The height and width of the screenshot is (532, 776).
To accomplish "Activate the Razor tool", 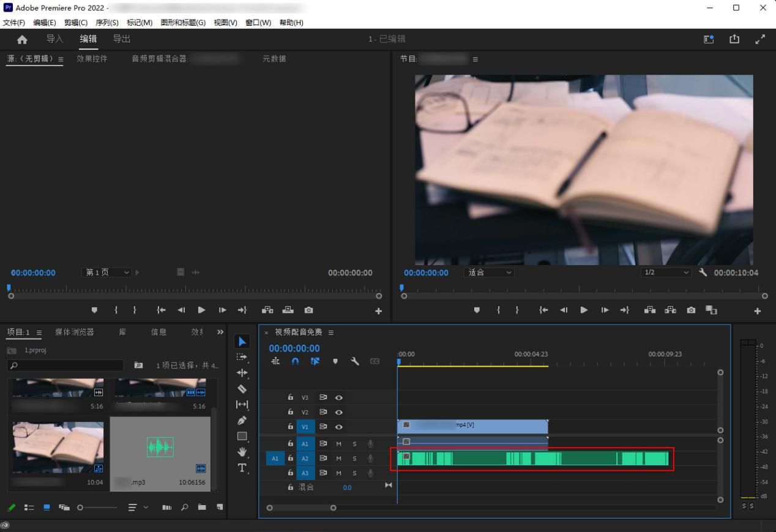I will (242, 389).
